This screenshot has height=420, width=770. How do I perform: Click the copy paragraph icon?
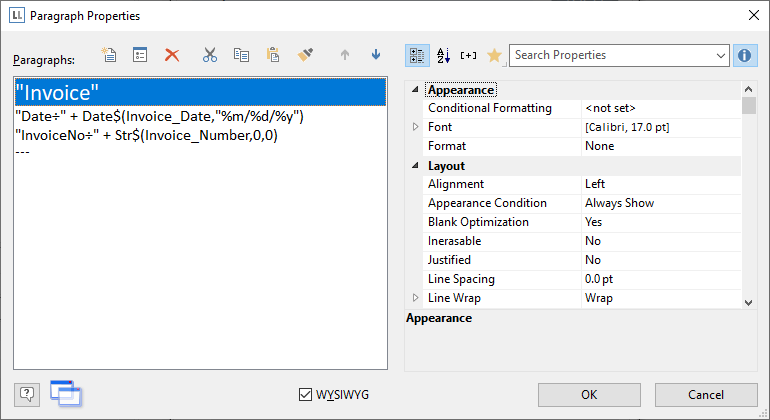point(241,56)
